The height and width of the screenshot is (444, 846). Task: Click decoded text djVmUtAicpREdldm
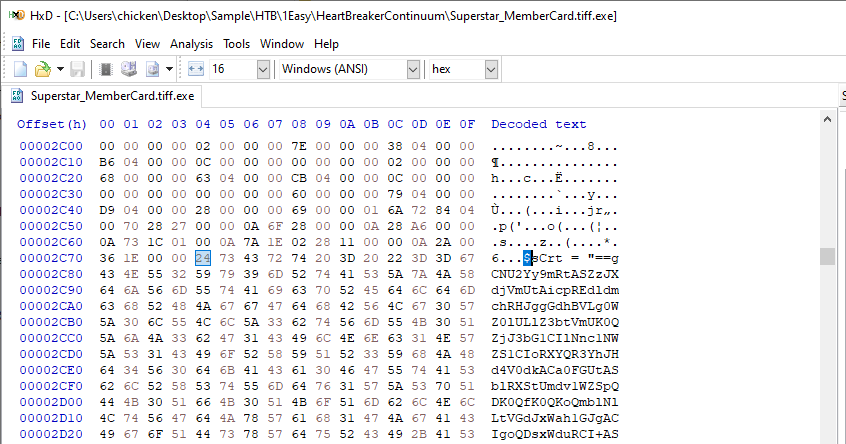point(555,290)
